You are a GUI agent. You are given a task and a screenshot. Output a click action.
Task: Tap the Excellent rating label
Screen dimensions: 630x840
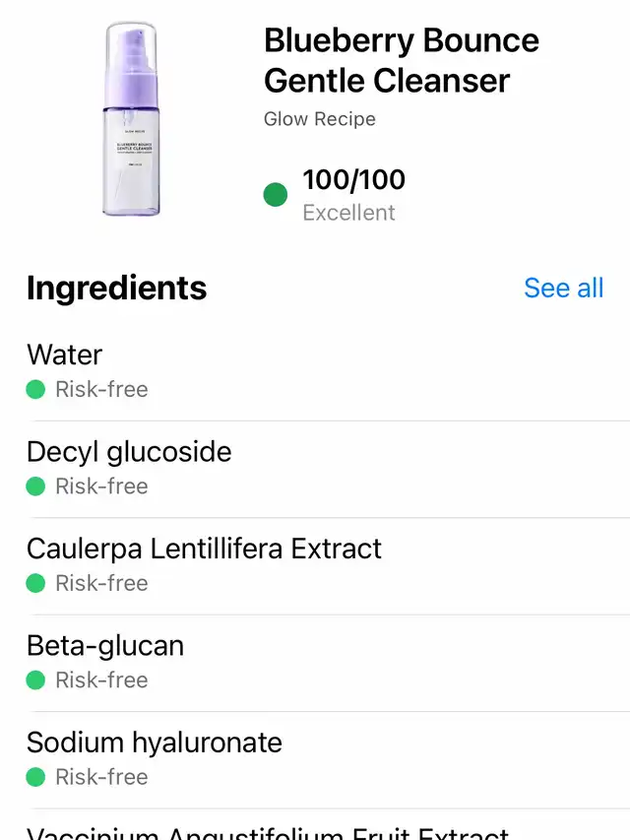(348, 214)
